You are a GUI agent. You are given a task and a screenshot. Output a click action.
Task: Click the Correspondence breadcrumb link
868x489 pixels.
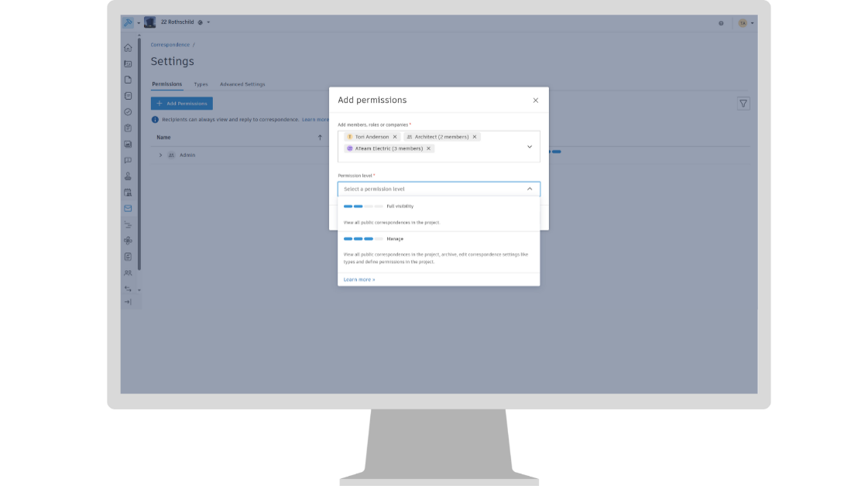tap(170, 45)
